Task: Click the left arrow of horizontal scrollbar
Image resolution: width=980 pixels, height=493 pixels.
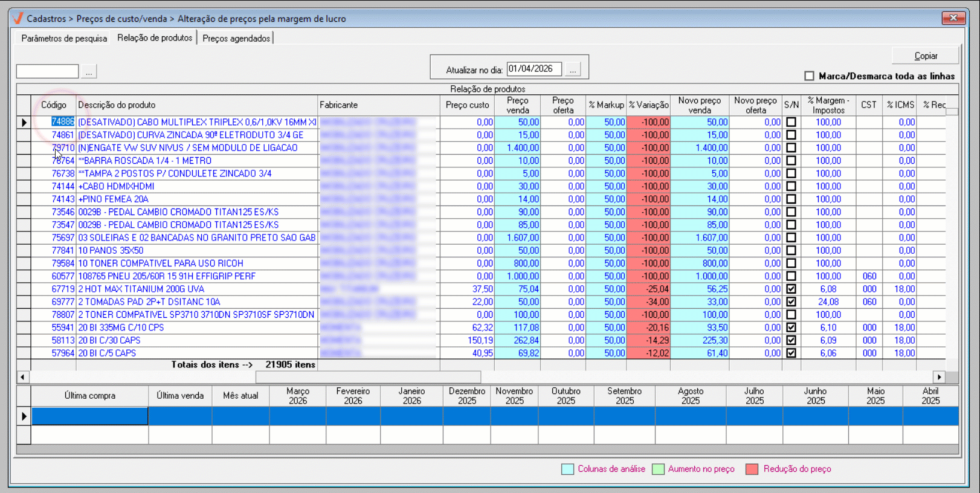Action: (x=22, y=377)
